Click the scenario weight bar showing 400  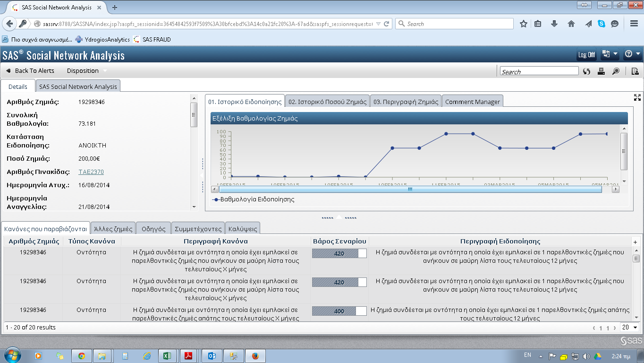[x=339, y=311]
